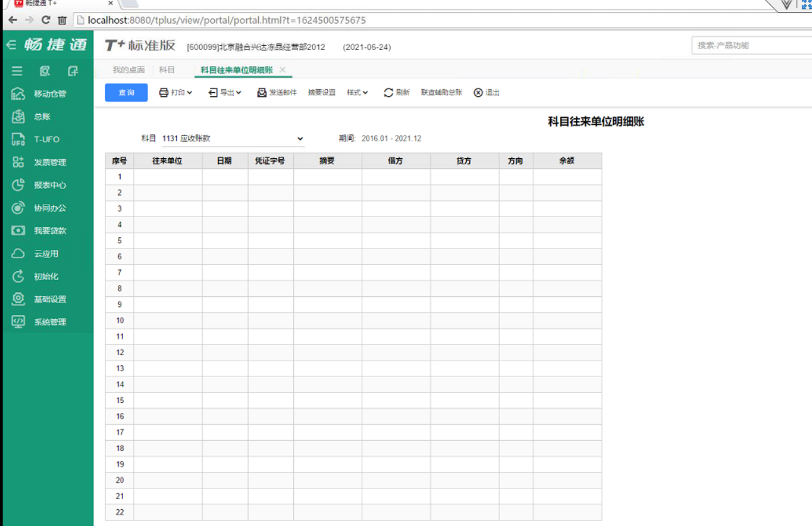Open 发票管理 invoice management icon
Image resolution: width=812 pixels, height=526 pixels.
18,162
